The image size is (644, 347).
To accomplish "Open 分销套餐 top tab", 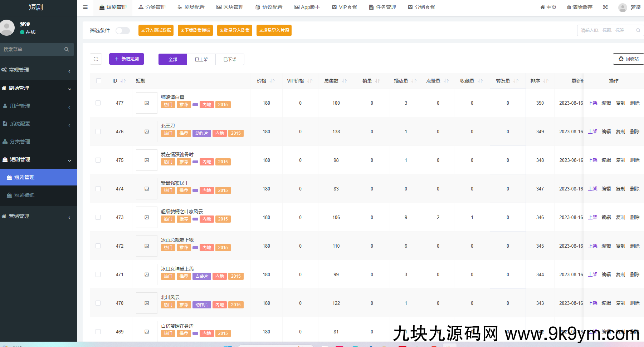I will (421, 7).
